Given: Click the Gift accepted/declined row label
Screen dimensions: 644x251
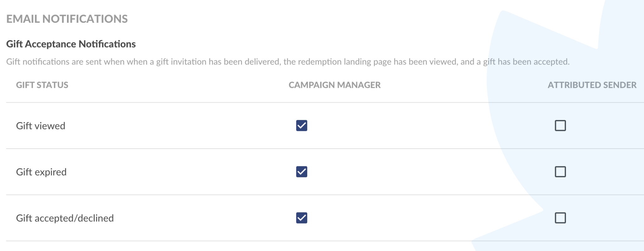Looking at the screenshot, I should [x=65, y=218].
